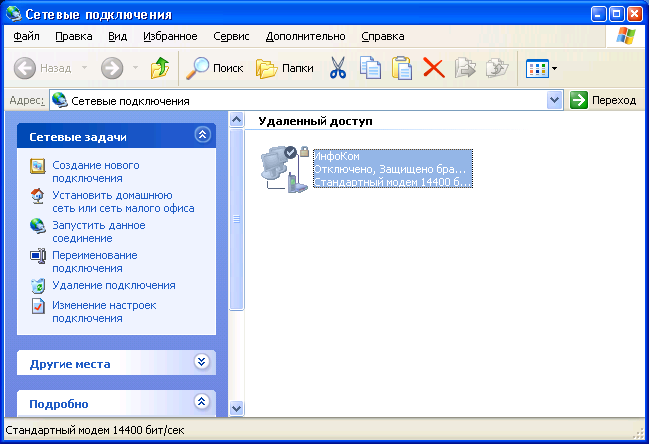This screenshot has height=444, width=649.
Task: Click status bar text Стандартный модем 14400
Action: coord(95,430)
